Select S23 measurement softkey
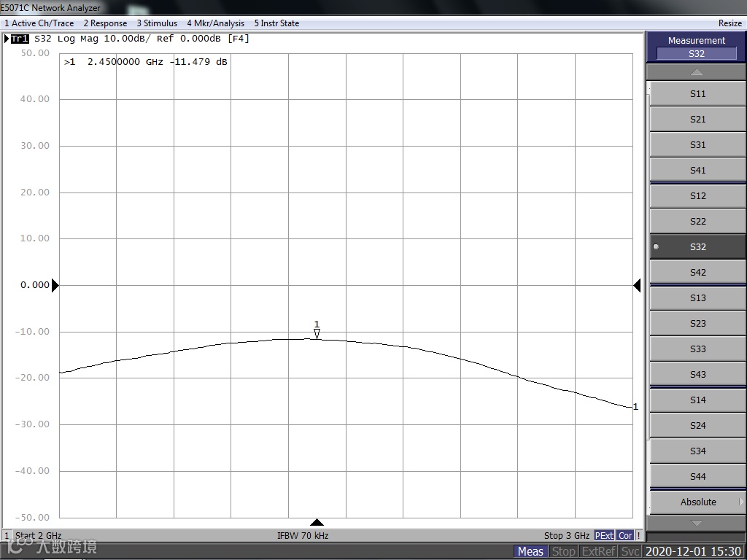The image size is (747, 560). tap(697, 324)
